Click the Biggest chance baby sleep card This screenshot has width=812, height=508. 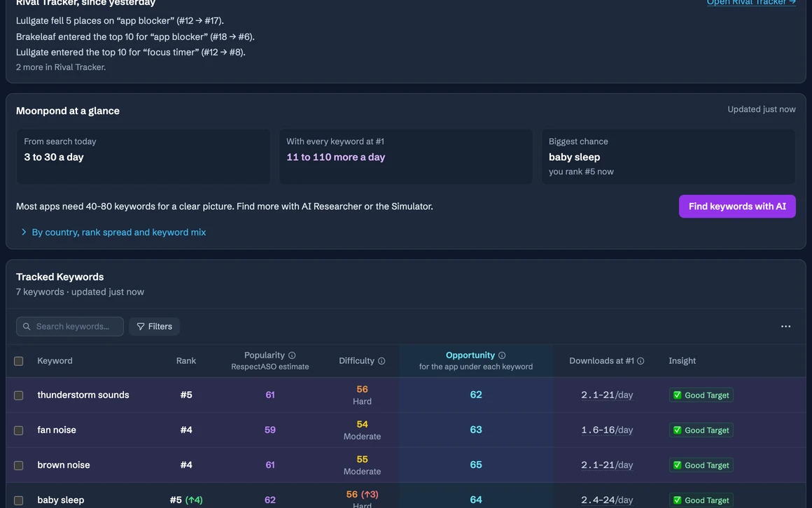coord(668,156)
